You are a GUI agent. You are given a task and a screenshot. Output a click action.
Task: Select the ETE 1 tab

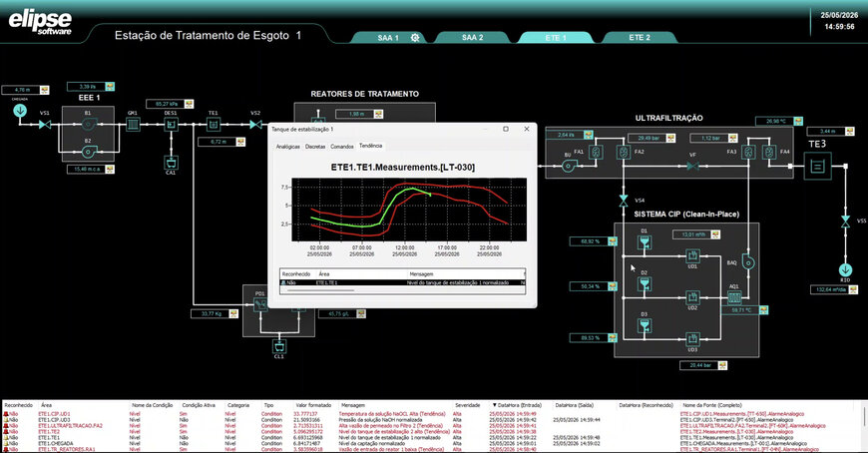coord(556,38)
